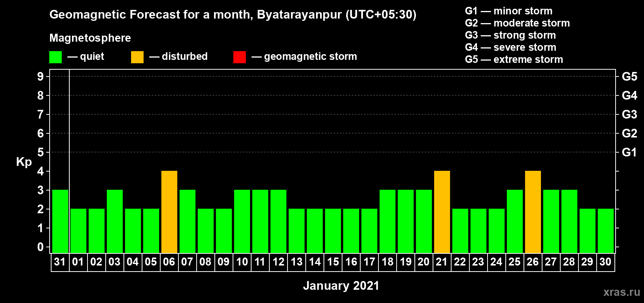This screenshot has height=303, width=644.
Task: Click the 'G4 — severe storm' legend line
Action: coord(511,47)
